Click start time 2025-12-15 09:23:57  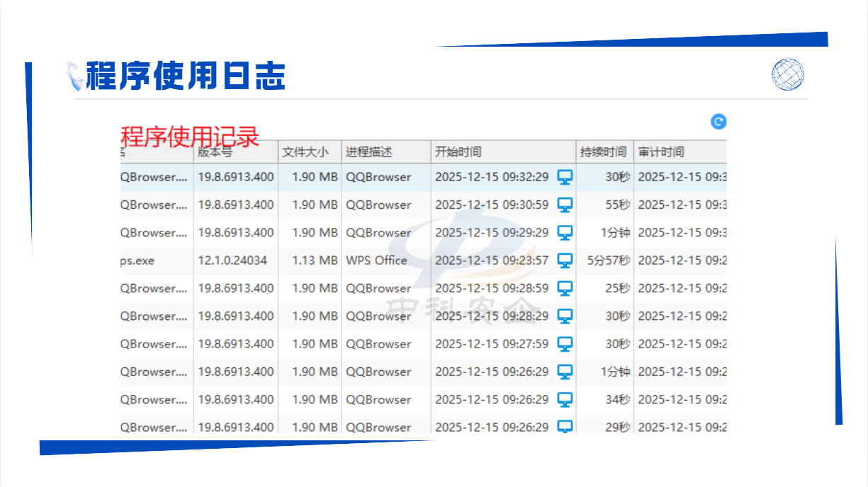492,260
